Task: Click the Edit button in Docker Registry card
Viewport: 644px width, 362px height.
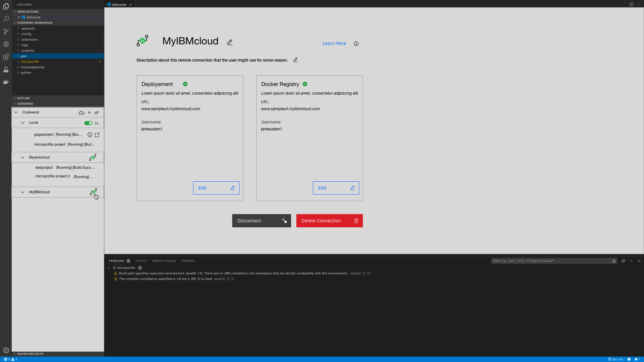Action: [336, 188]
